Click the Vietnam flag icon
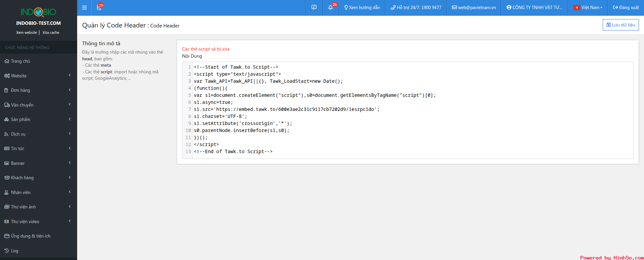 [x=577, y=8]
